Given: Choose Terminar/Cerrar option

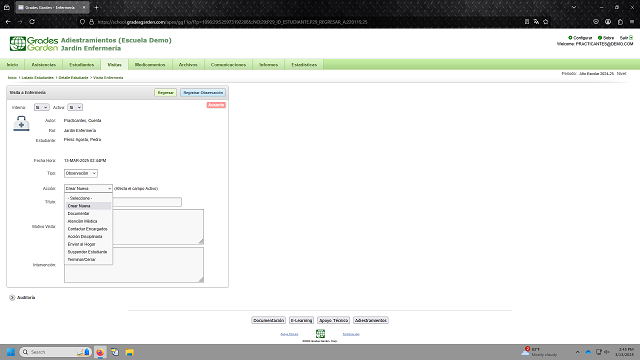Looking at the screenshot, I should click(89, 260).
